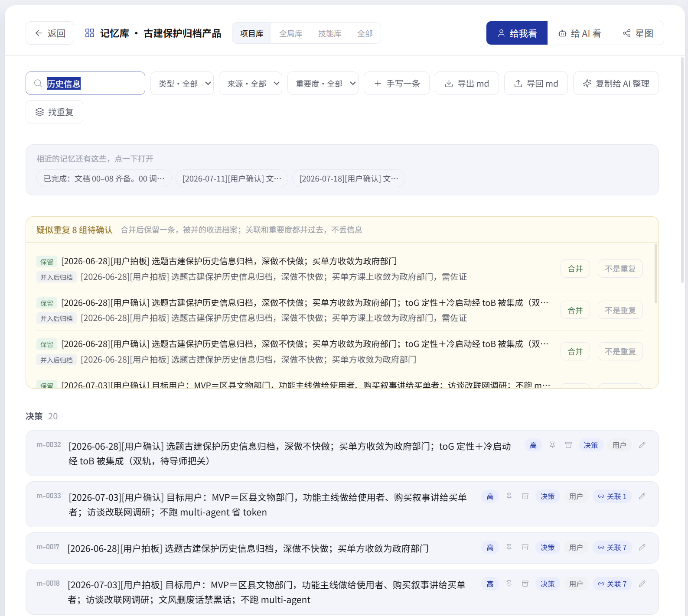This screenshot has height=616, width=688.
Task: Click the 高 importance tag on m-0032
Action: [x=533, y=445]
